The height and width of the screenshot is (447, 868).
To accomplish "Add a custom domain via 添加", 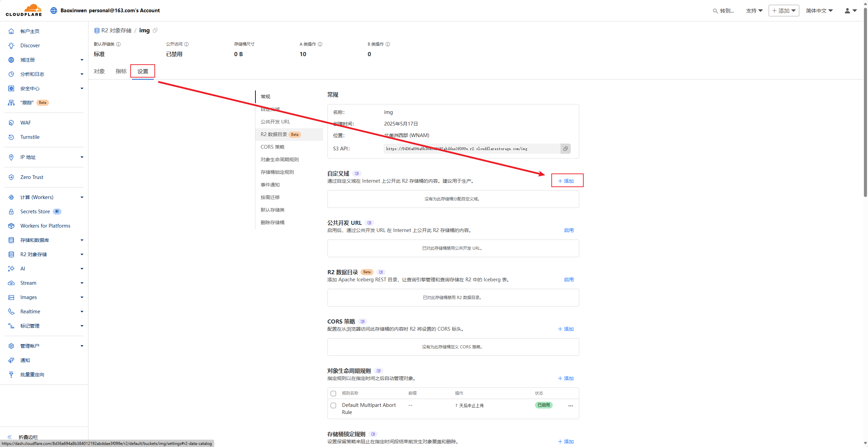I will (x=566, y=181).
